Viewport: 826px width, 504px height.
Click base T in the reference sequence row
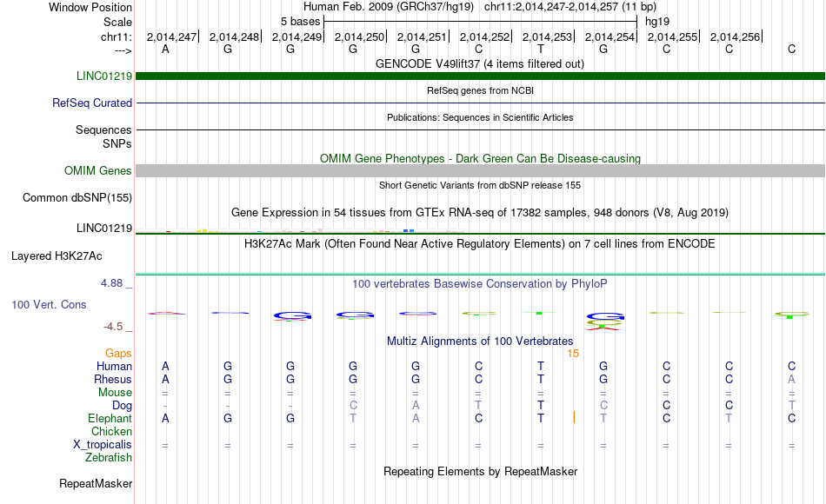[541, 49]
